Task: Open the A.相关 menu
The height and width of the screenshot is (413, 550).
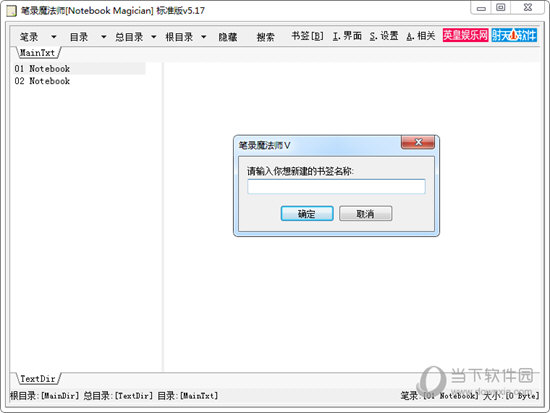Action: (421, 36)
